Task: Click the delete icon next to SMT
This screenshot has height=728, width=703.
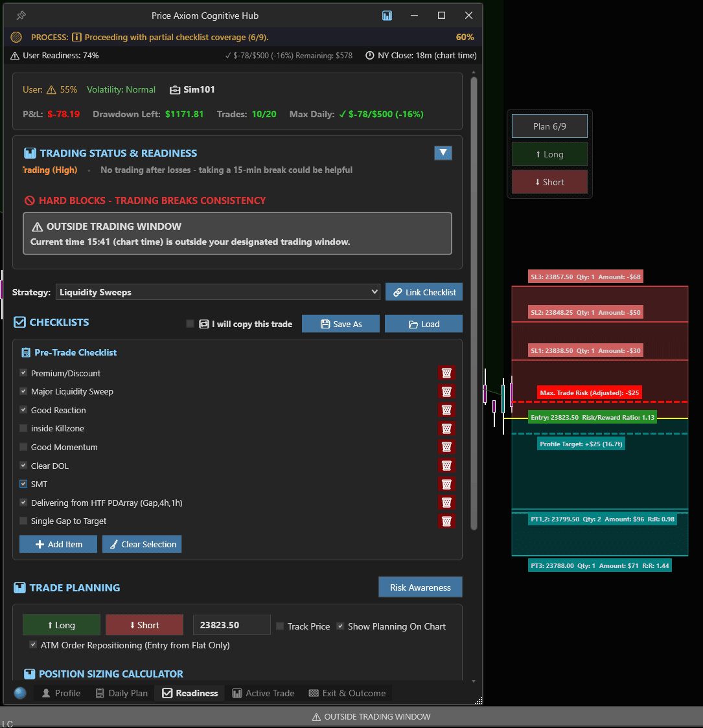Action: [446, 484]
